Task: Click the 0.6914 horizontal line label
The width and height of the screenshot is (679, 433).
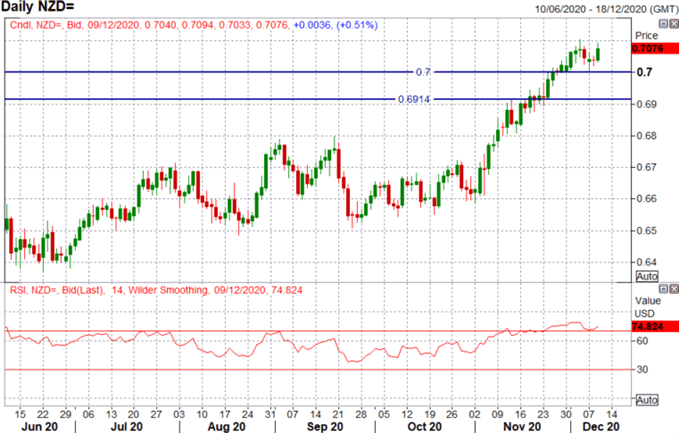Action: [x=414, y=99]
